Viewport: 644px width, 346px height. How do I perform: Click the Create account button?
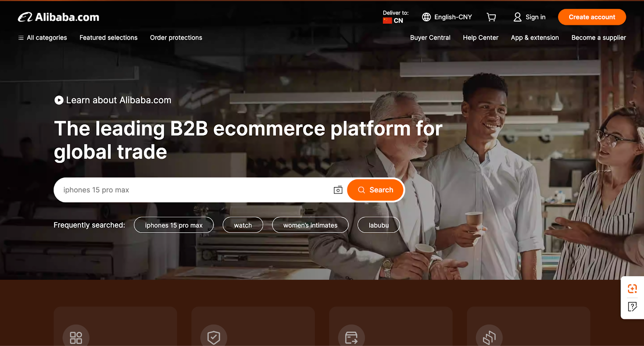click(x=592, y=17)
